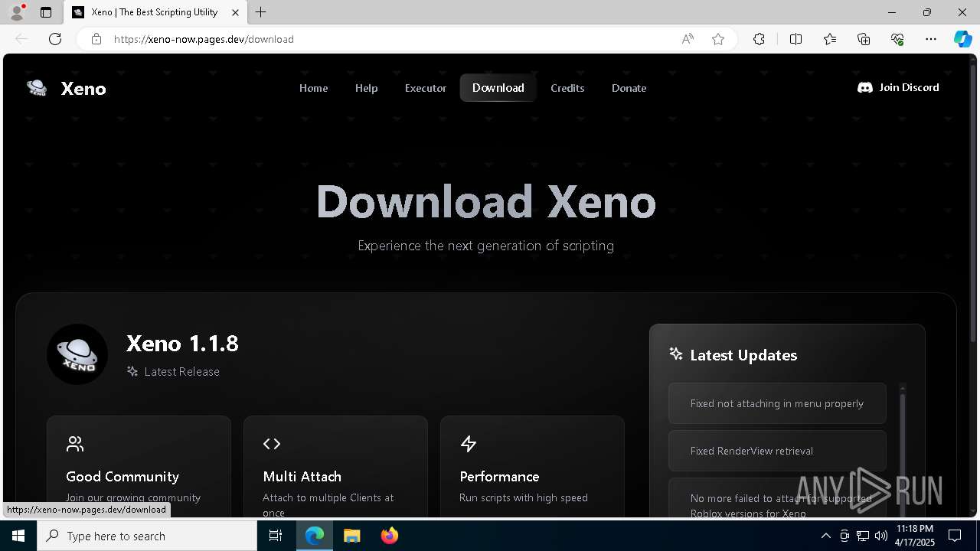Click the sparkle icon beside Latest Updates
The width and height of the screenshot is (980, 551).
tap(675, 354)
